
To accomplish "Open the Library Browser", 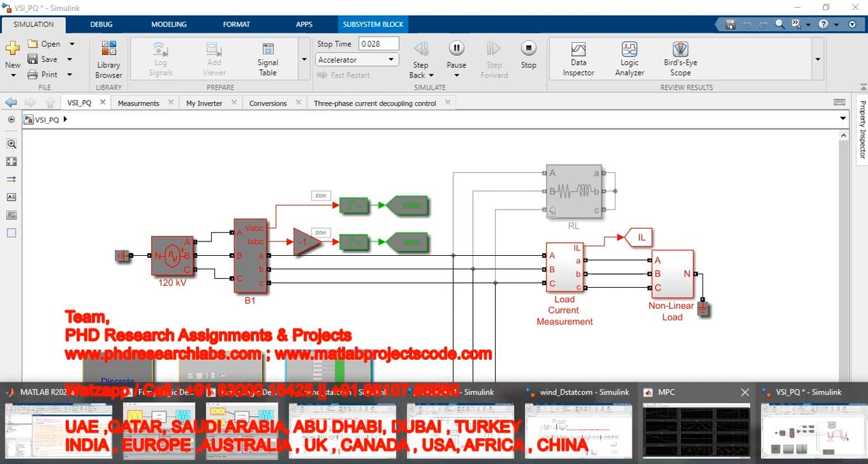I will point(108,59).
